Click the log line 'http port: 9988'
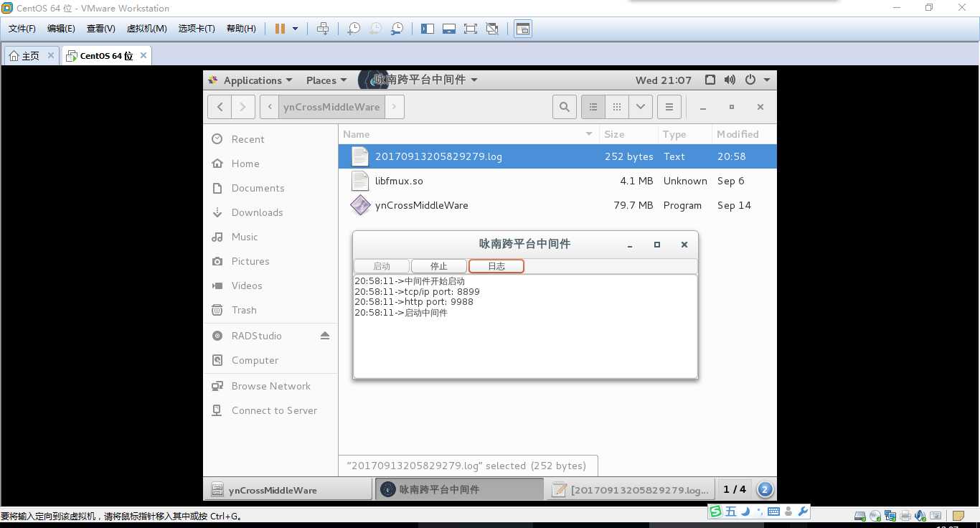Viewport: 980px width, 528px height. (x=414, y=302)
